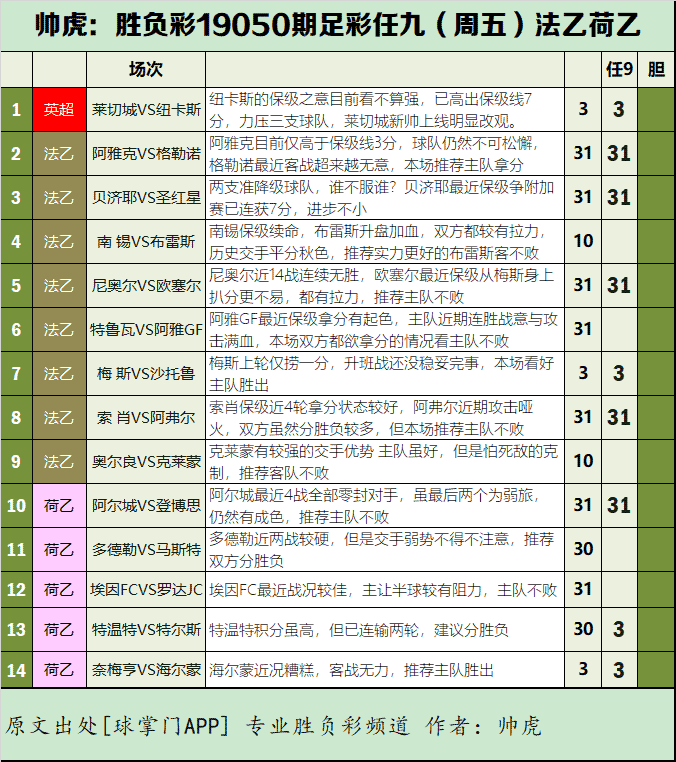This screenshot has width=676, height=762.
Task: Click 任9 value 3 in 梅斯 row
Action: coord(619,373)
